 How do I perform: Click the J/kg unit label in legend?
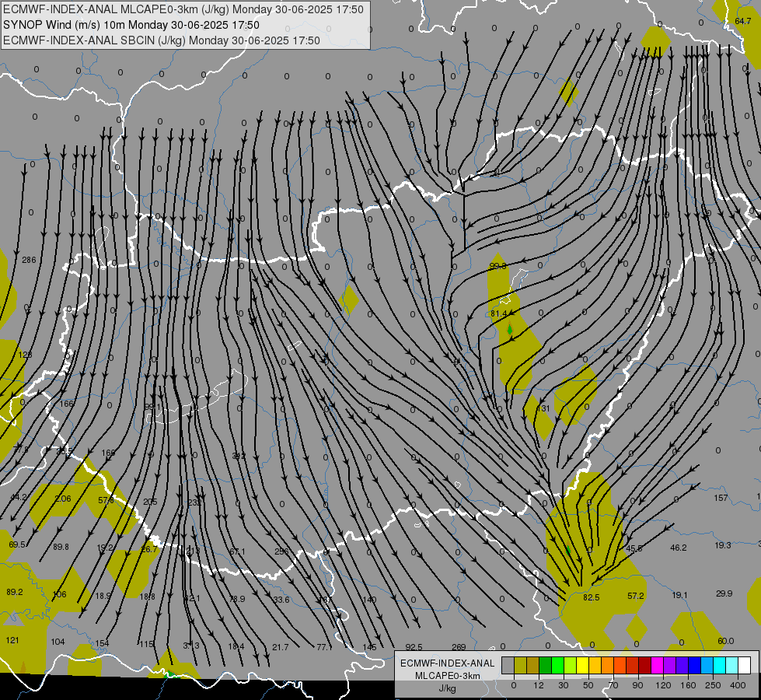click(448, 688)
